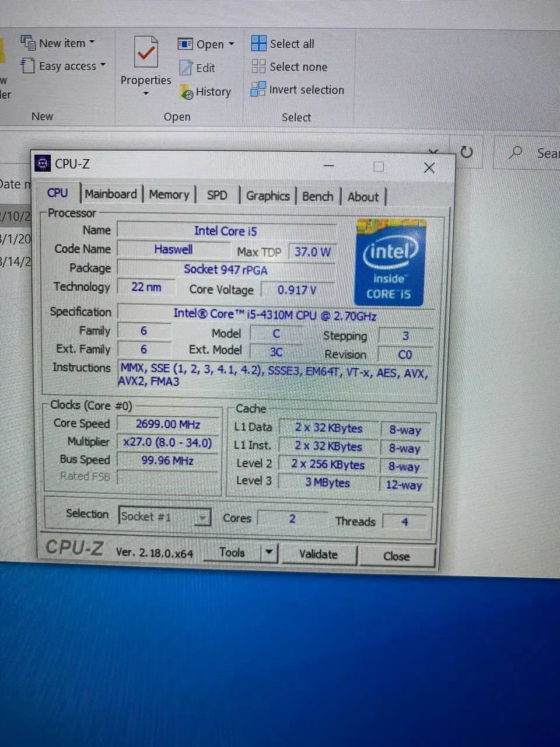Switch to the Mainboard tab

click(111, 194)
